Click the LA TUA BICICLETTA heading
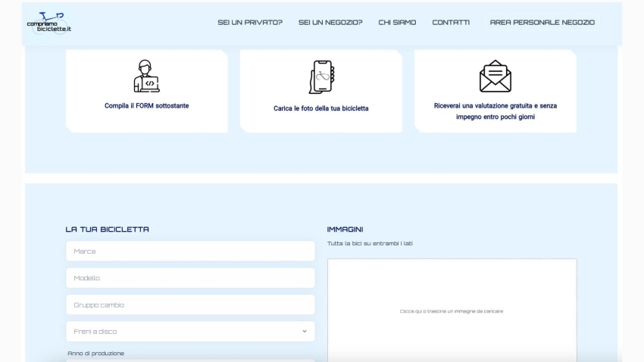Image resolution: width=644 pixels, height=362 pixels. point(107,229)
